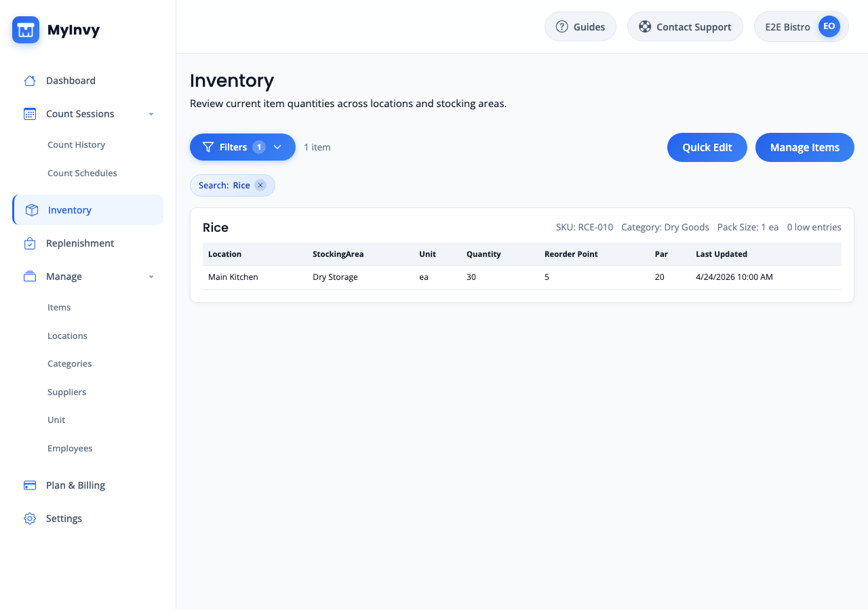Click the Rice item heading
Image resolution: width=868 pixels, height=610 pixels.
[x=216, y=227]
